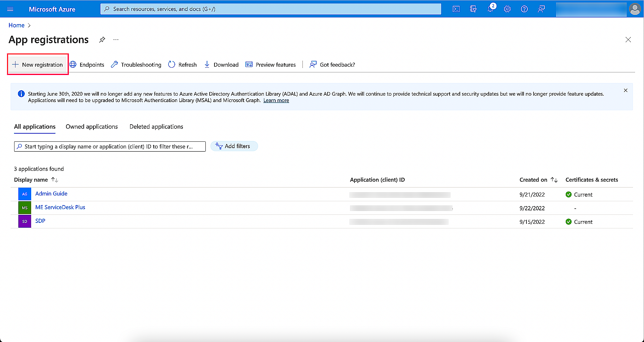The height and width of the screenshot is (342, 644).
Task: View notifications bell with 2 alerts
Action: coord(490,9)
